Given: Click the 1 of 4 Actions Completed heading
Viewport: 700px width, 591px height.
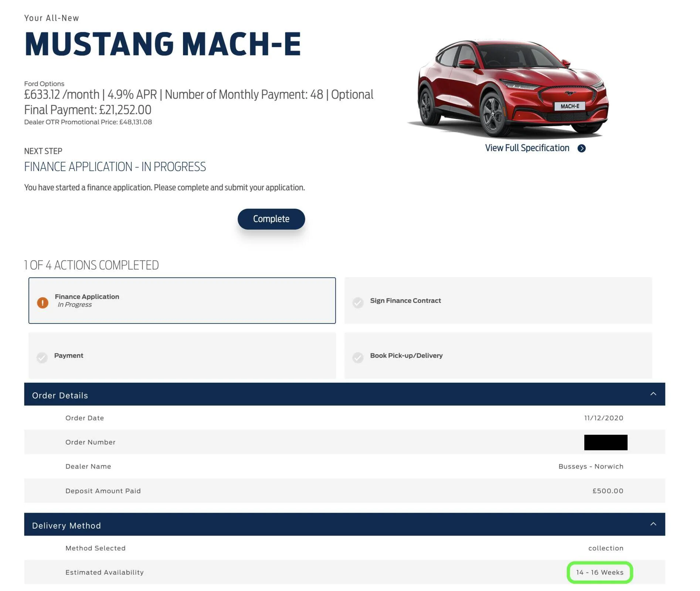Looking at the screenshot, I should click(x=91, y=265).
